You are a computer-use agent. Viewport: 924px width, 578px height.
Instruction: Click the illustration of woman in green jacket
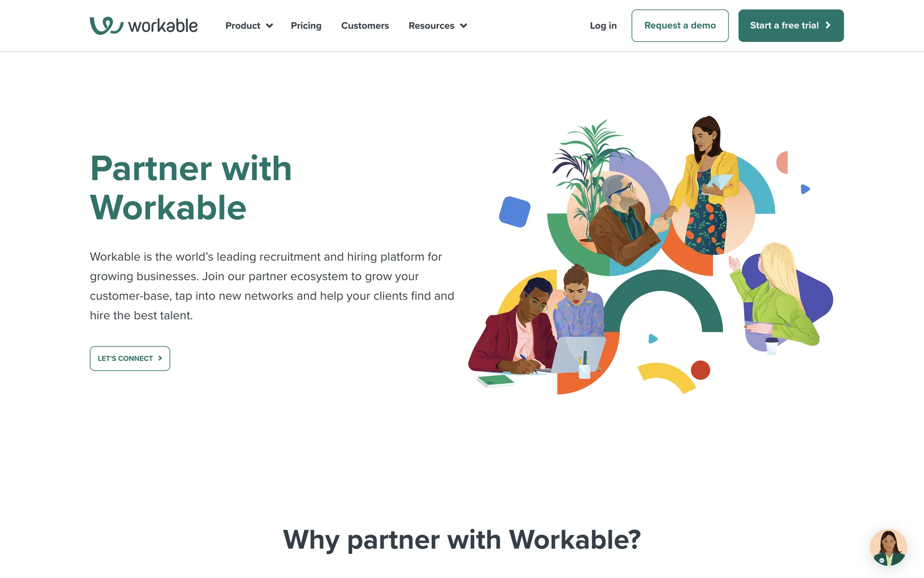(775, 296)
